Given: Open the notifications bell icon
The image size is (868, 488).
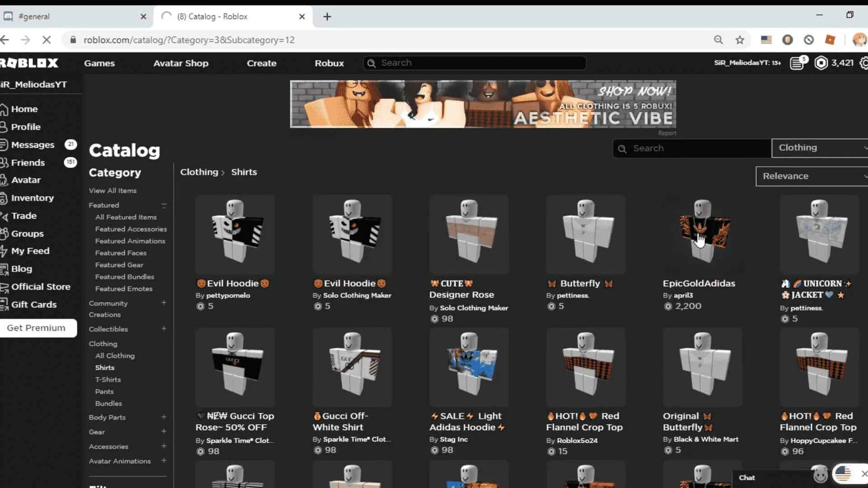Looking at the screenshot, I should 800,63.
